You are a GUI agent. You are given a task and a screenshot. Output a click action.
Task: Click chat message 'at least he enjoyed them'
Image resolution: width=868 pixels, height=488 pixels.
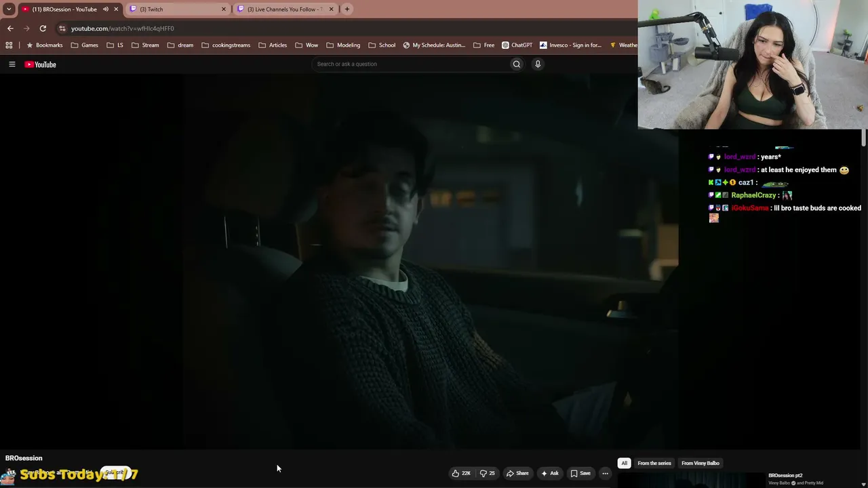click(799, 170)
